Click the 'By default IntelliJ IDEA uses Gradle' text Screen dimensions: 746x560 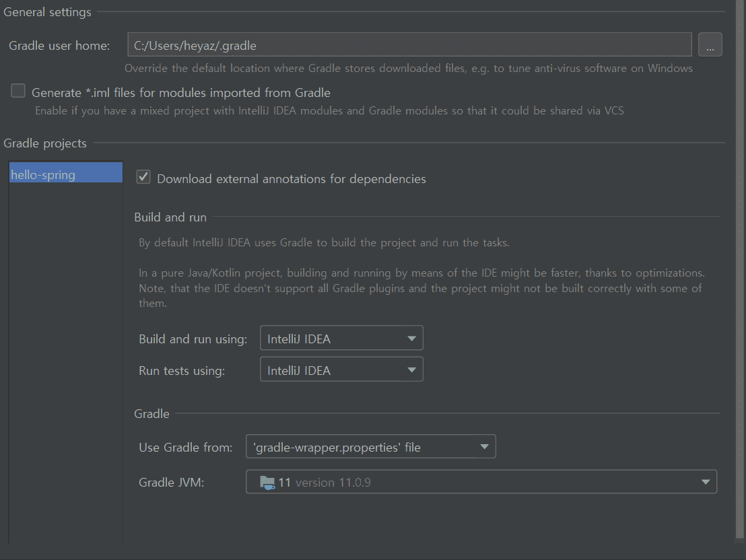(324, 243)
